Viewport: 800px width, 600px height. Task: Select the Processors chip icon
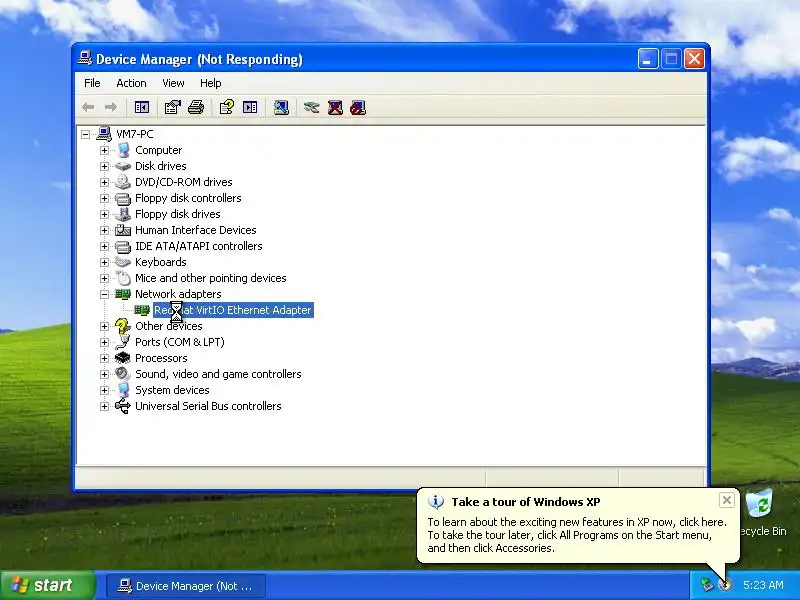(123, 358)
